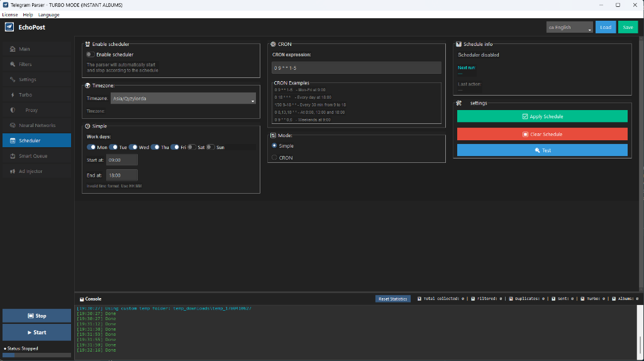Click the Filtered counter icon

click(x=473, y=299)
